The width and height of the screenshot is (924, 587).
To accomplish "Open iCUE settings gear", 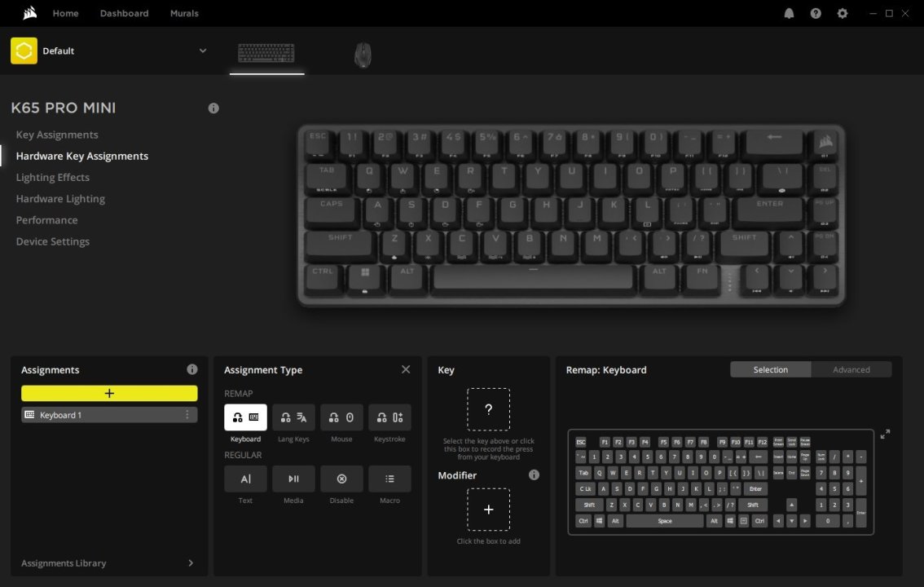I will point(843,13).
